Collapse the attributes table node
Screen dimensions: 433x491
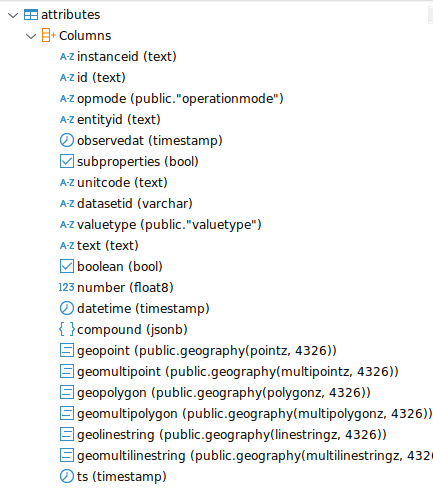[x=13, y=15]
